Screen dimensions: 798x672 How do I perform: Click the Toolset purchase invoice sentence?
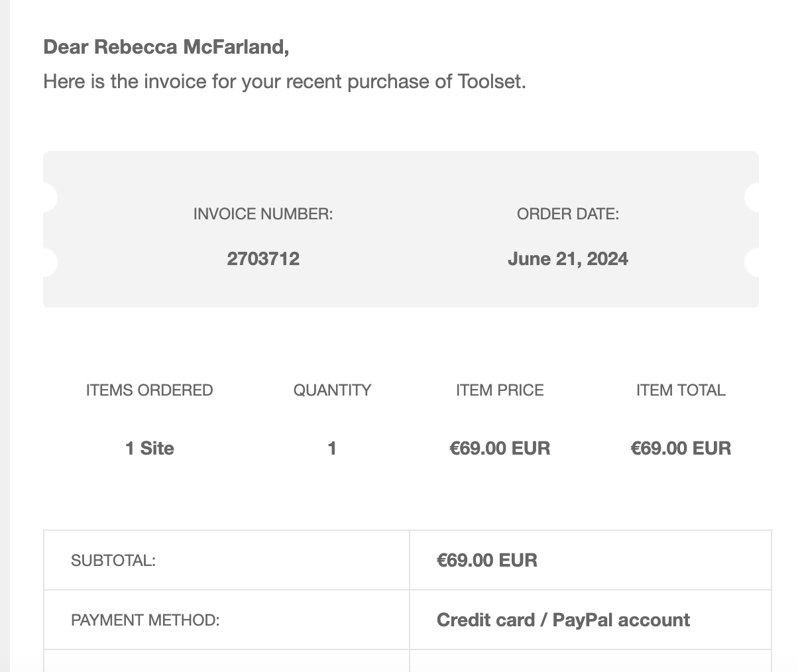click(284, 82)
